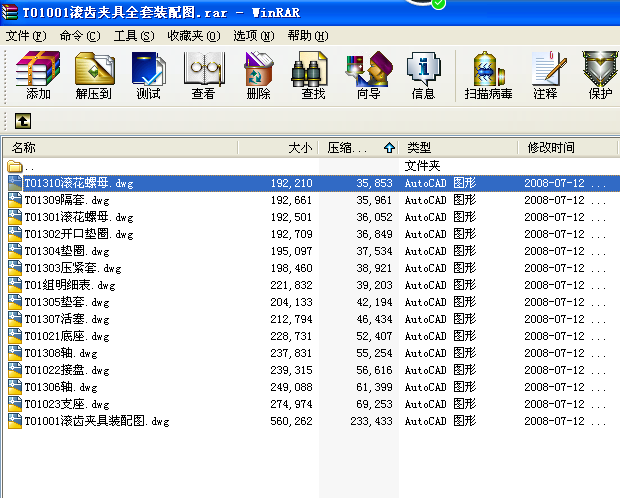Open the 文件(F) menu
This screenshot has height=498, width=620.
[x=26, y=36]
